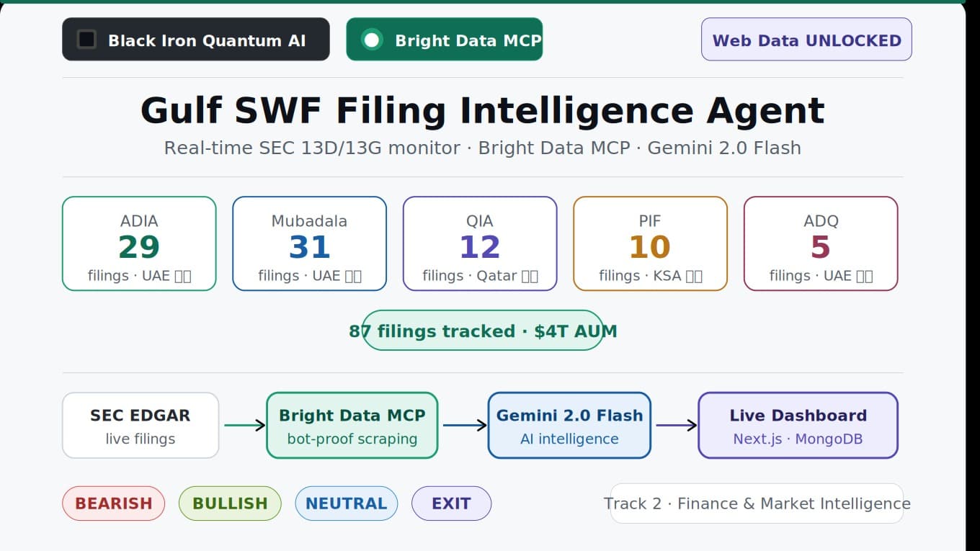Filter by the BULLISH tag

pos(230,503)
